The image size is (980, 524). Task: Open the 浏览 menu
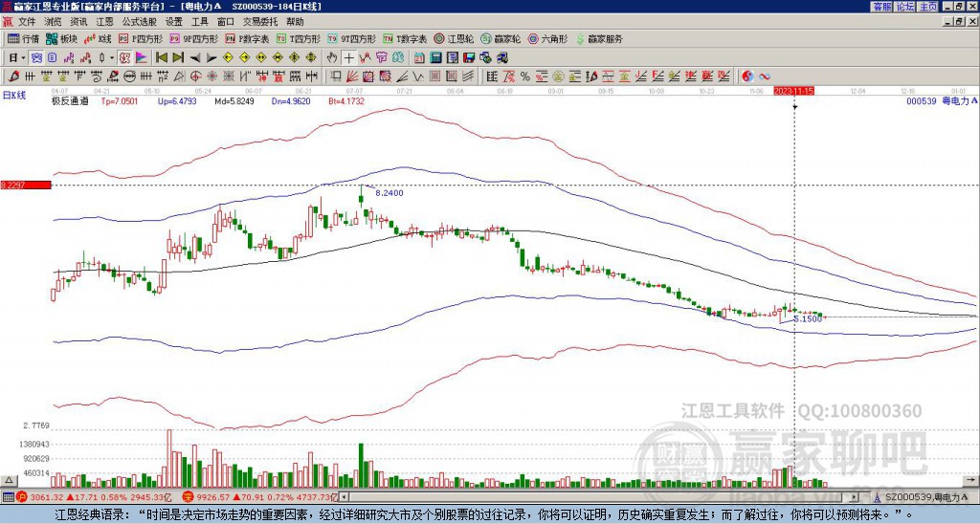53,22
